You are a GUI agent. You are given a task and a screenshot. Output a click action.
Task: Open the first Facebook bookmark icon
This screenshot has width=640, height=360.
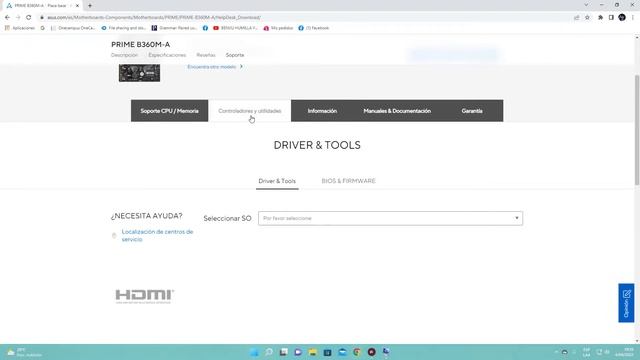205,28
